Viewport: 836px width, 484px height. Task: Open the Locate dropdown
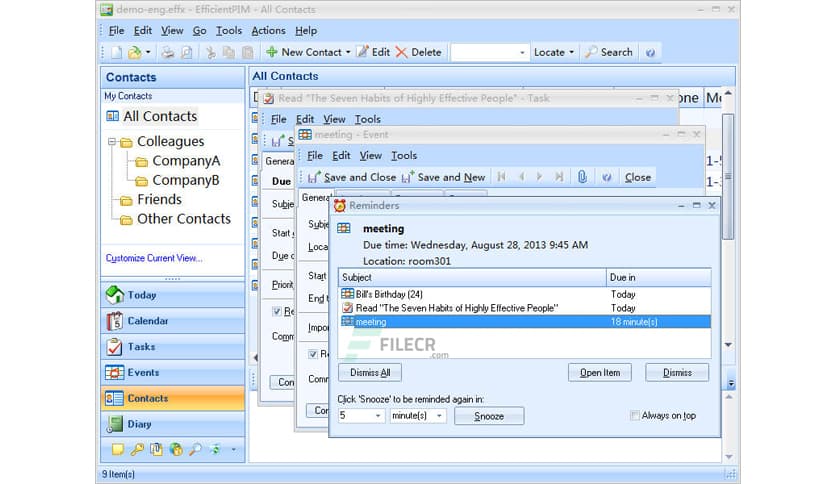click(x=554, y=52)
